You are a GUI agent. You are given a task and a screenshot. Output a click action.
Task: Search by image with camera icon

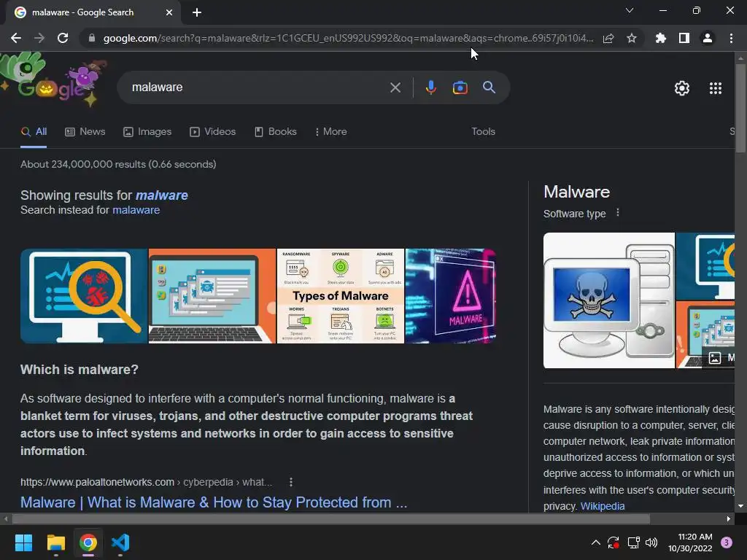coord(460,87)
